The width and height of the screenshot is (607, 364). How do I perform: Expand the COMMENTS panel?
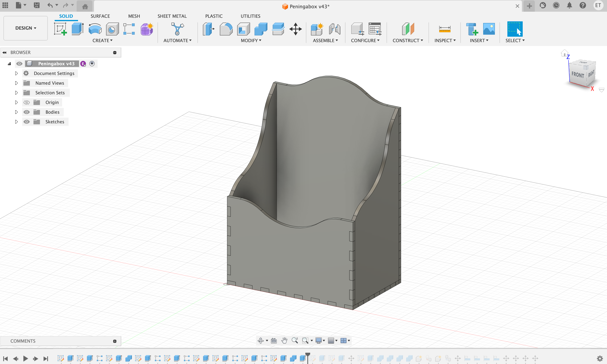[115, 341]
